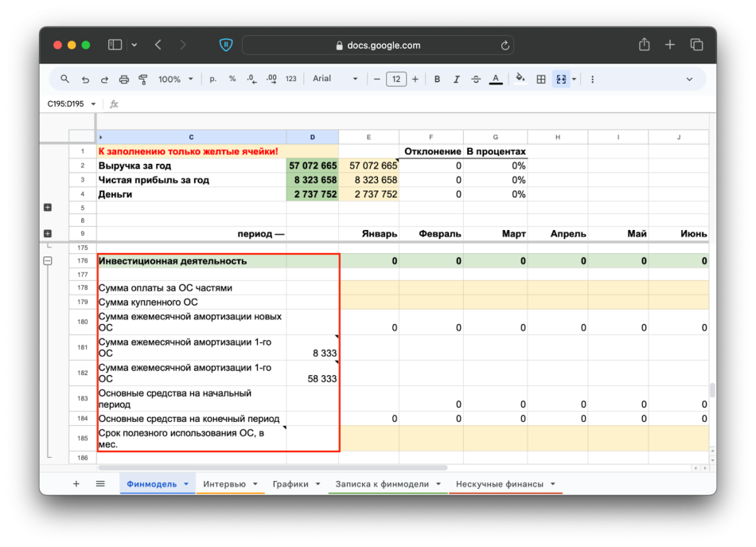Format as percent

232,79
